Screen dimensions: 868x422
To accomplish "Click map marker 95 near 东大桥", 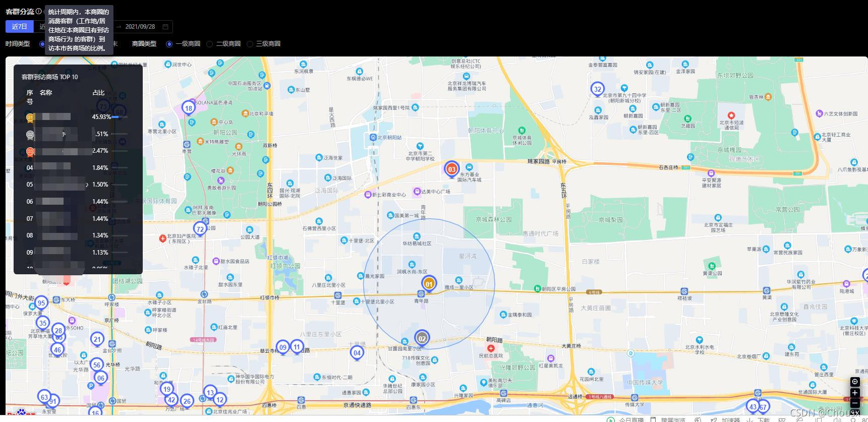I will tap(41, 303).
